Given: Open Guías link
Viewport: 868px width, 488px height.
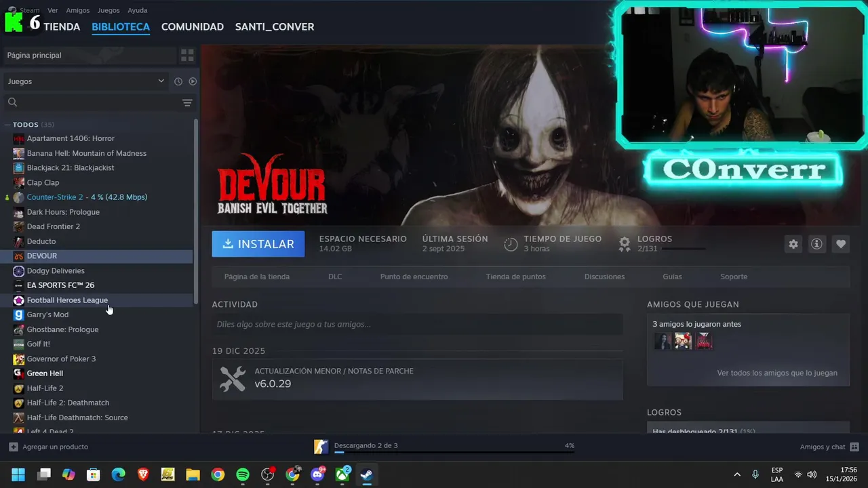Looking at the screenshot, I should click(x=672, y=277).
